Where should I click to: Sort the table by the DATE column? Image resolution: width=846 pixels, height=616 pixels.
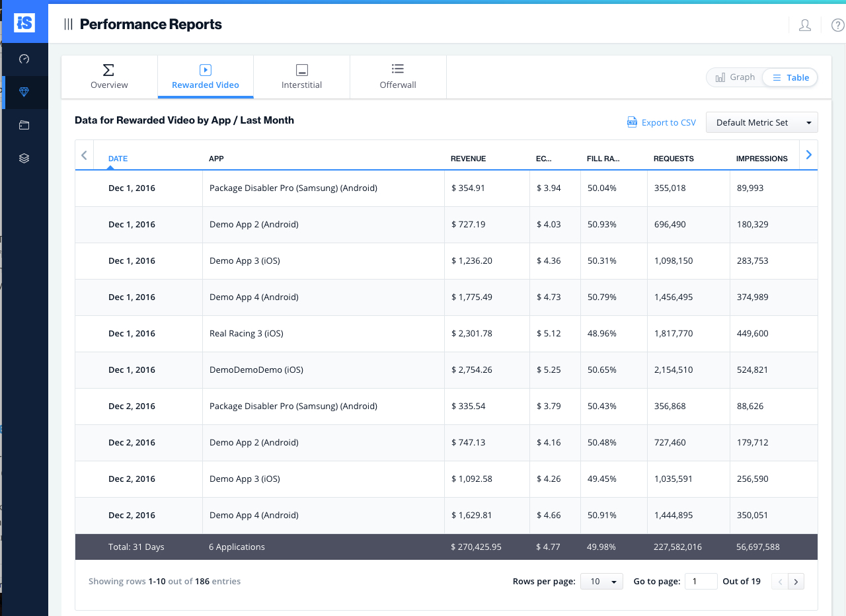(118, 159)
